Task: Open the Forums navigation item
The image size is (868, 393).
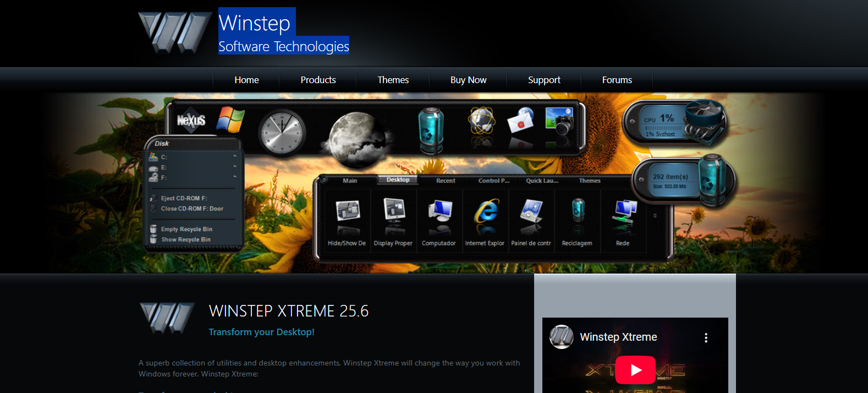Action: (x=617, y=80)
